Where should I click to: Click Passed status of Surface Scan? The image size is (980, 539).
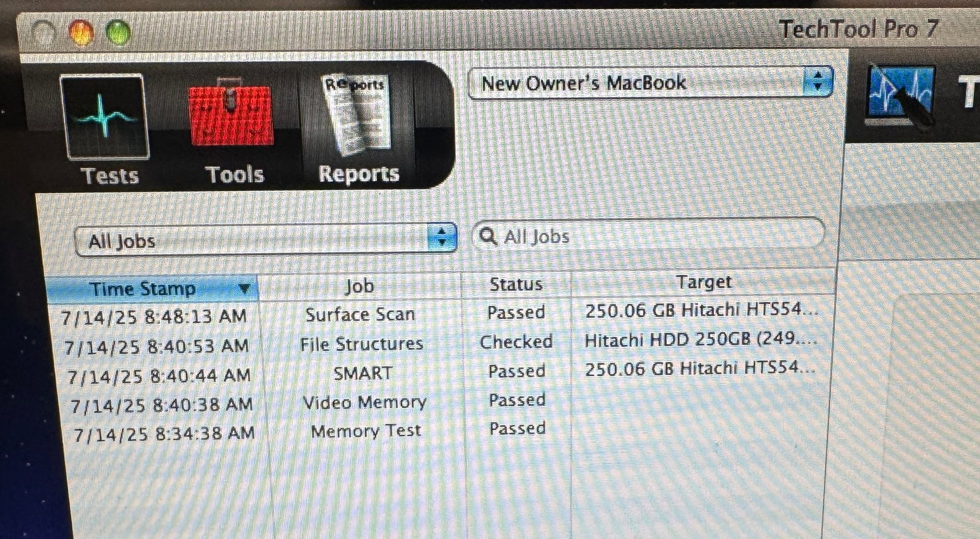click(516, 312)
